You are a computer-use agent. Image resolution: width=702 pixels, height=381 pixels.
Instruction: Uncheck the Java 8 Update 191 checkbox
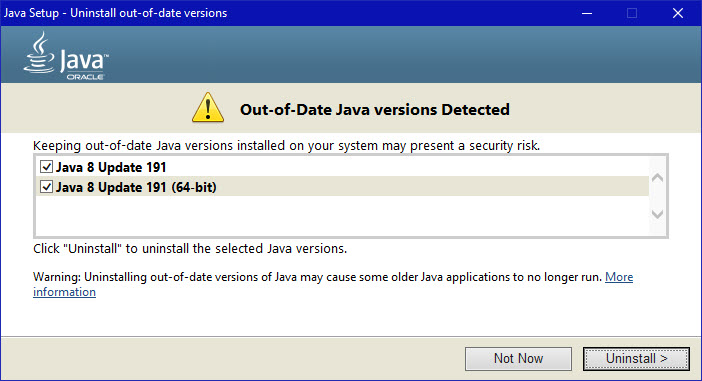[47, 167]
